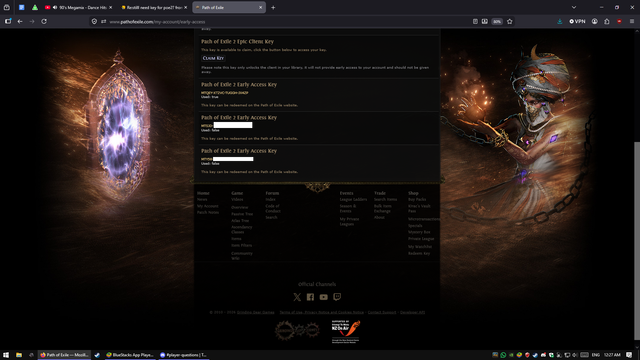The width and height of the screenshot is (640, 360).
Task: Open the My Watchlist footer link
Action: [x=420, y=247]
